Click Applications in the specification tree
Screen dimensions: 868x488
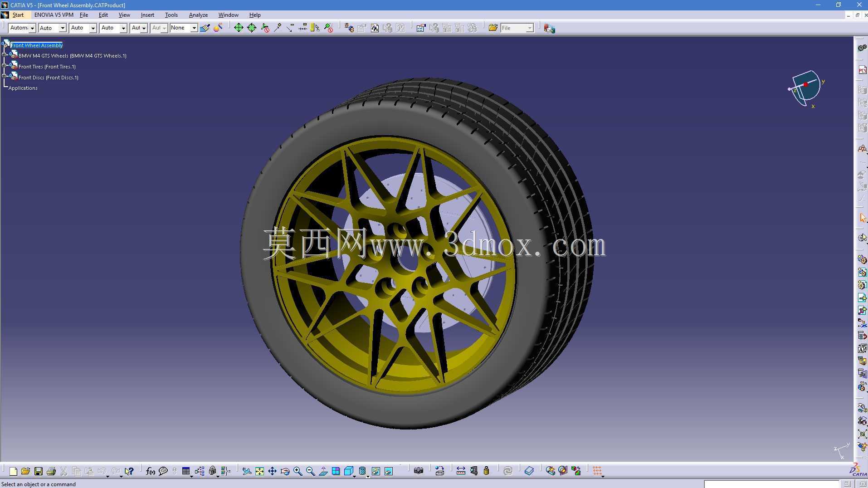23,88
